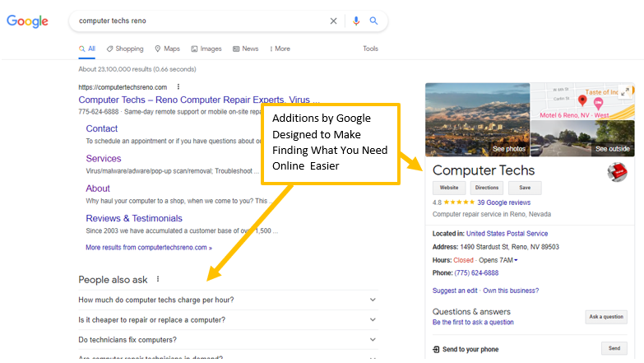Expand 'Is it cheaper to repair or replace a computer?'
644x363 pixels.
228,320
